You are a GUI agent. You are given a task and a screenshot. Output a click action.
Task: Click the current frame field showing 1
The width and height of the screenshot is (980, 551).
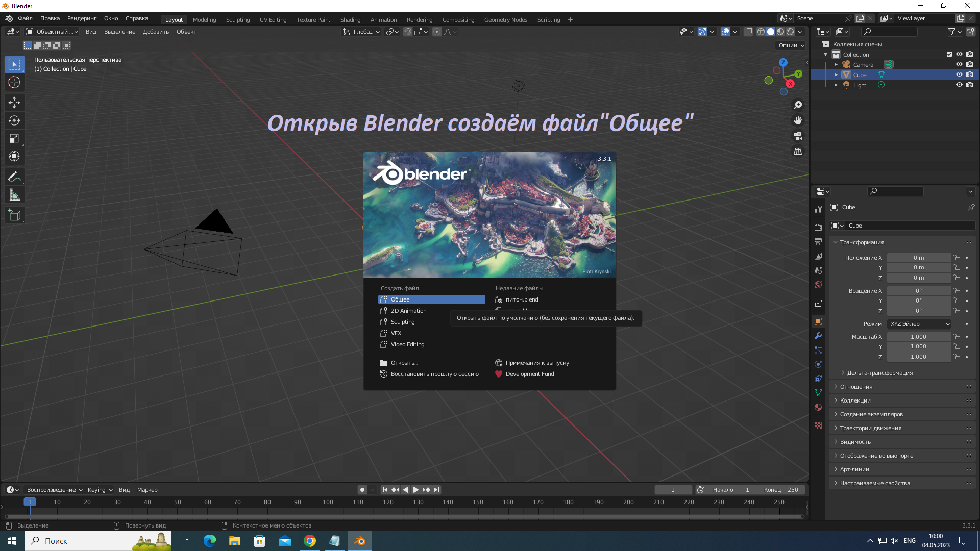click(673, 490)
